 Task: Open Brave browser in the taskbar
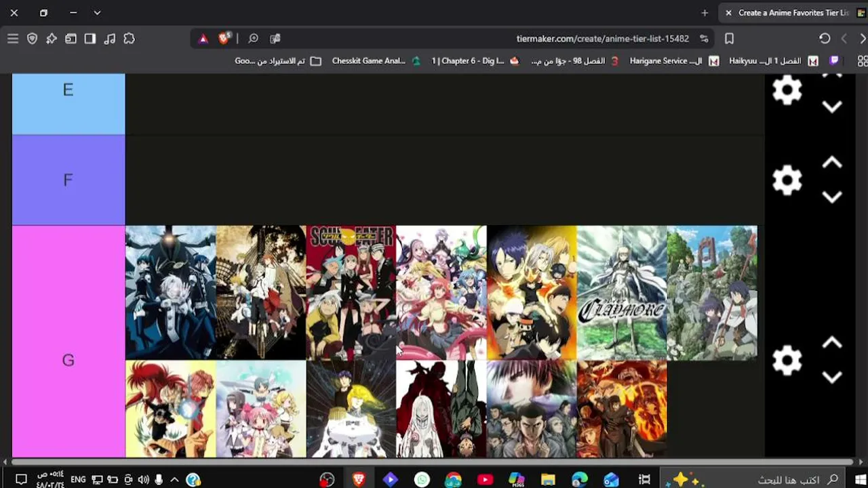click(x=359, y=479)
